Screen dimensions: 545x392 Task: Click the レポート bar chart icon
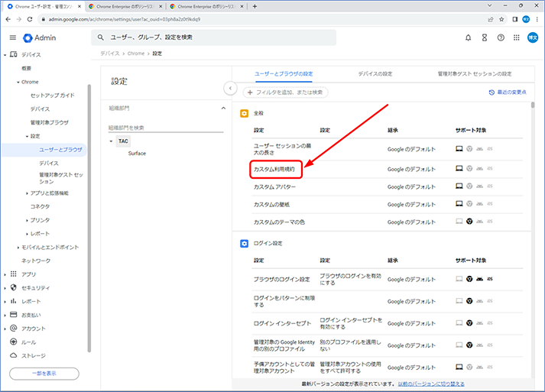pos(14,301)
